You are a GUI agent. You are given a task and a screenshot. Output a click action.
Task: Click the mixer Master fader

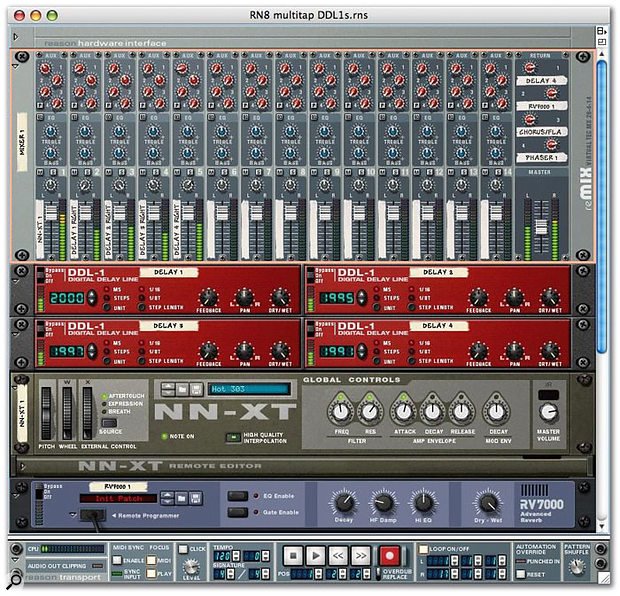(x=541, y=227)
